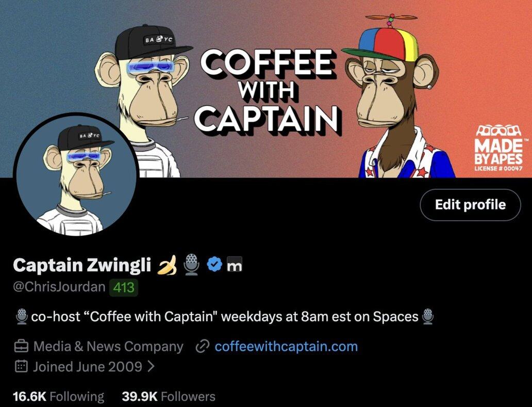The image size is (532, 407).
Task: Click the calendar icon next to Joined June 2009
Action: (21, 367)
